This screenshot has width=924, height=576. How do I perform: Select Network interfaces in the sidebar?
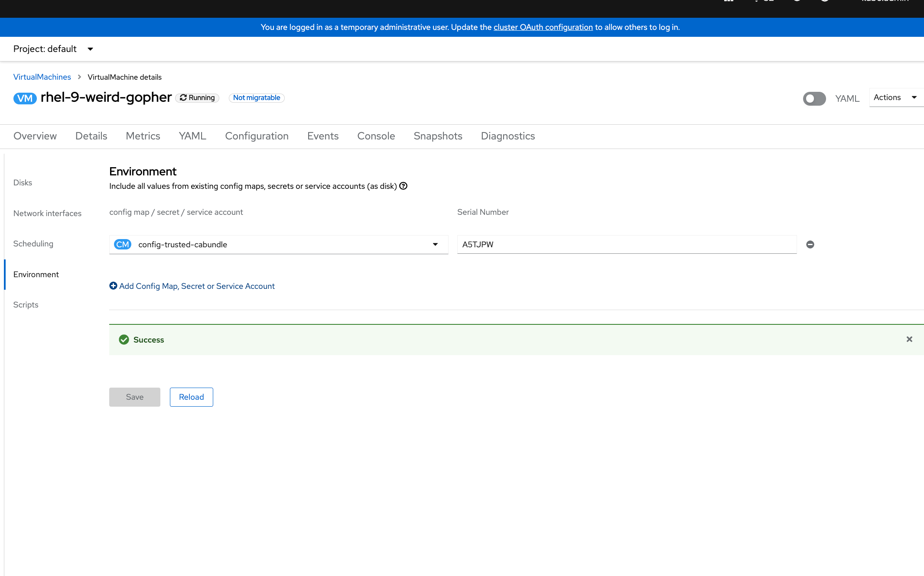coord(47,213)
